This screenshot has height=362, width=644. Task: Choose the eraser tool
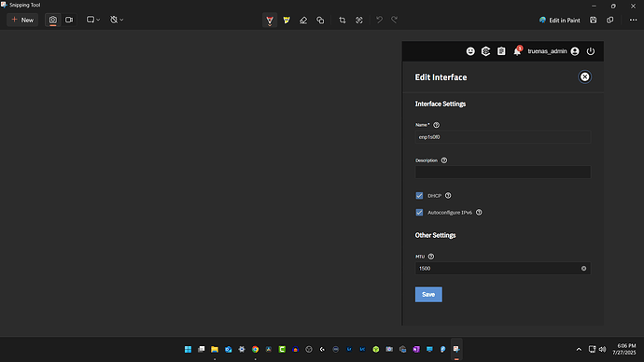(x=303, y=21)
